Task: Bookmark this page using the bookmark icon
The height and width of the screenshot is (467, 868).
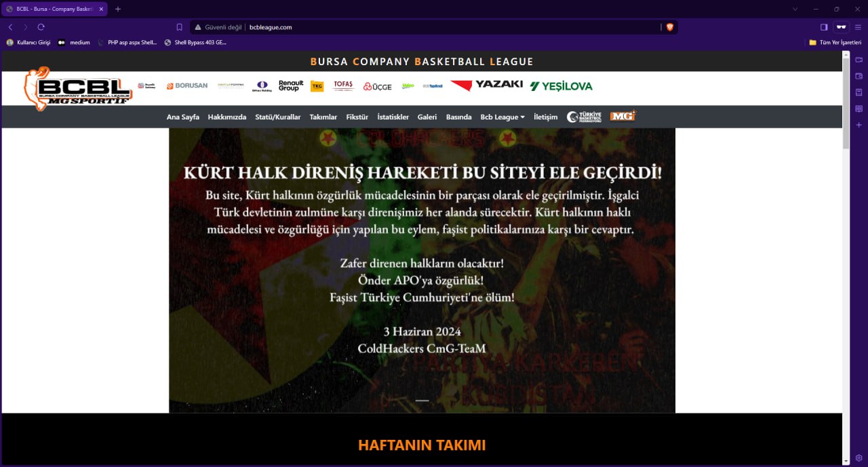Action: pyautogui.click(x=179, y=27)
